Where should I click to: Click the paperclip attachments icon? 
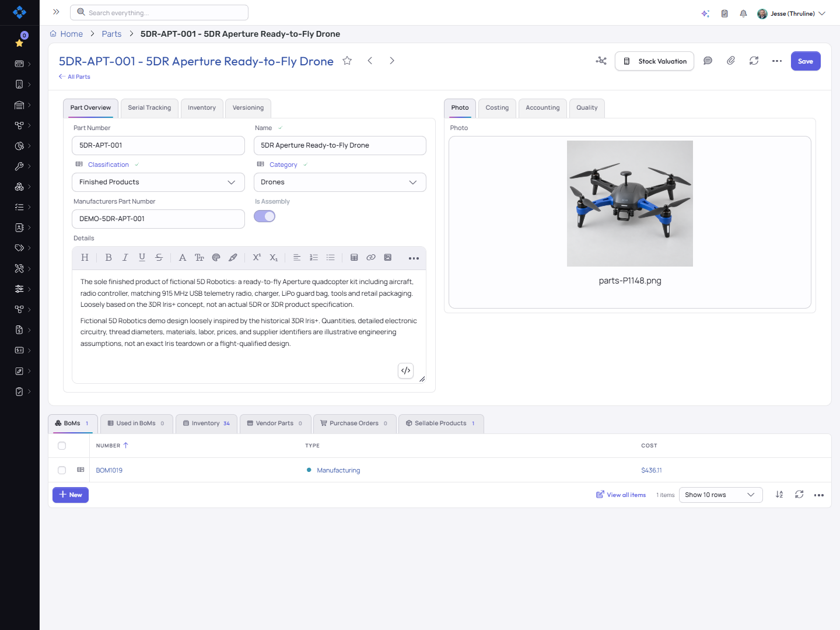(x=731, y=61)
